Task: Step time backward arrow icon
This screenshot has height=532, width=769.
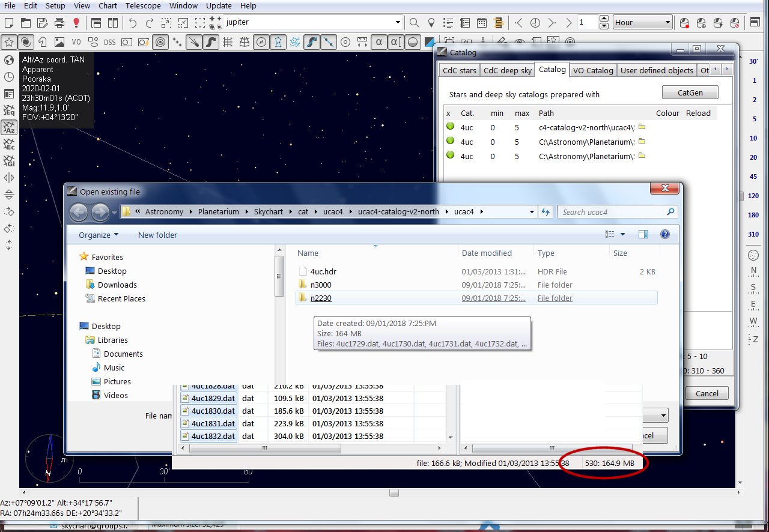Action: [518, 23]
